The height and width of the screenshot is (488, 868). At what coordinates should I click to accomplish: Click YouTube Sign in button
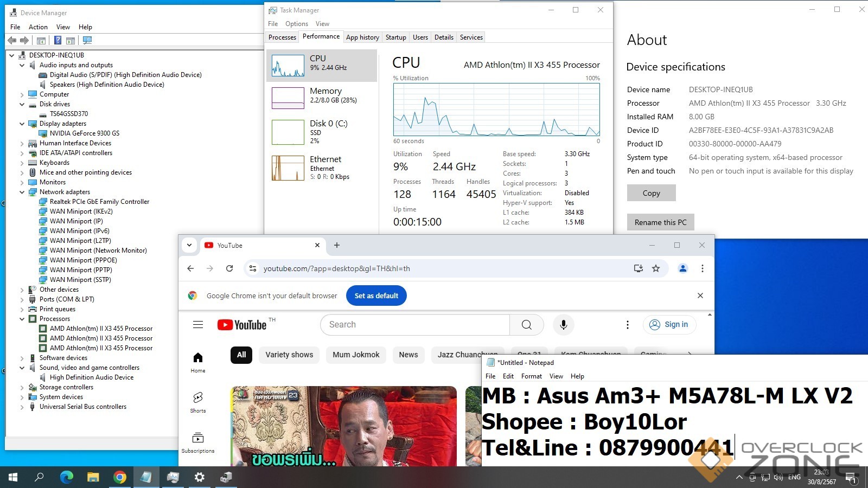point(669,324)
